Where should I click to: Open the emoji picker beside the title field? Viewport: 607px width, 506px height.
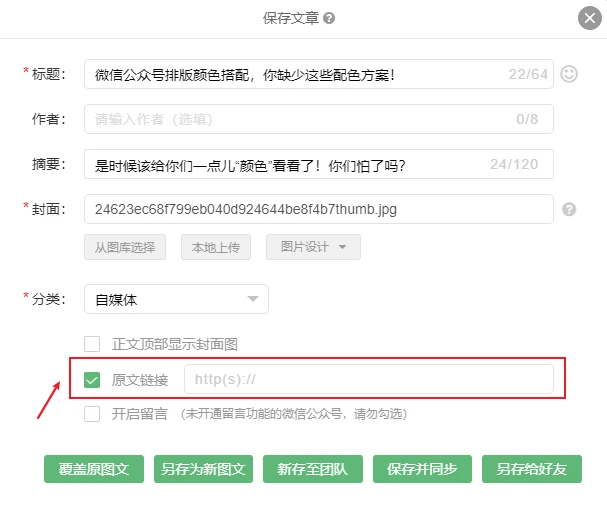click(569, 74)
